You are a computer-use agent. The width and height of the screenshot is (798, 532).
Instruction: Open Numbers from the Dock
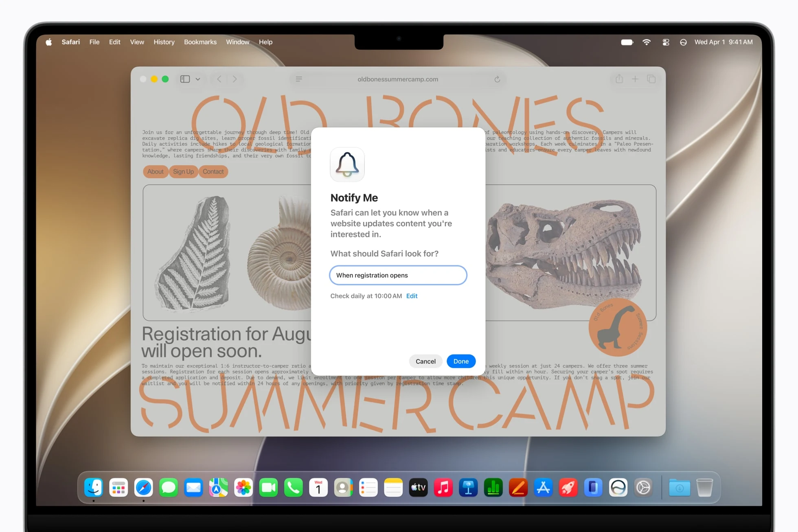(493, 487)
